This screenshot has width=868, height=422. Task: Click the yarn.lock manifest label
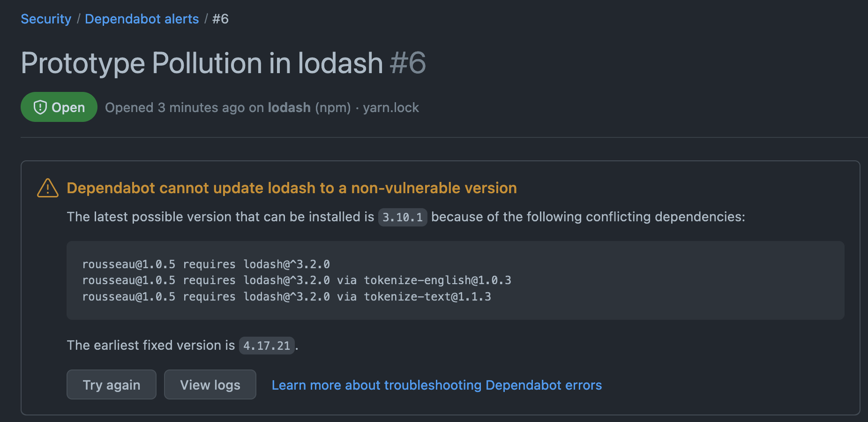tap(390, 107)
